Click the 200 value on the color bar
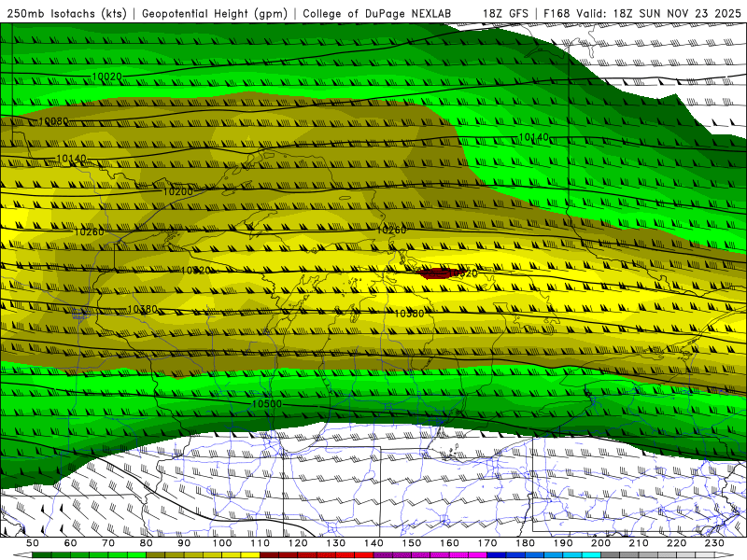The image size is (747, 560). pyautogui.click(x=600, y=543)
